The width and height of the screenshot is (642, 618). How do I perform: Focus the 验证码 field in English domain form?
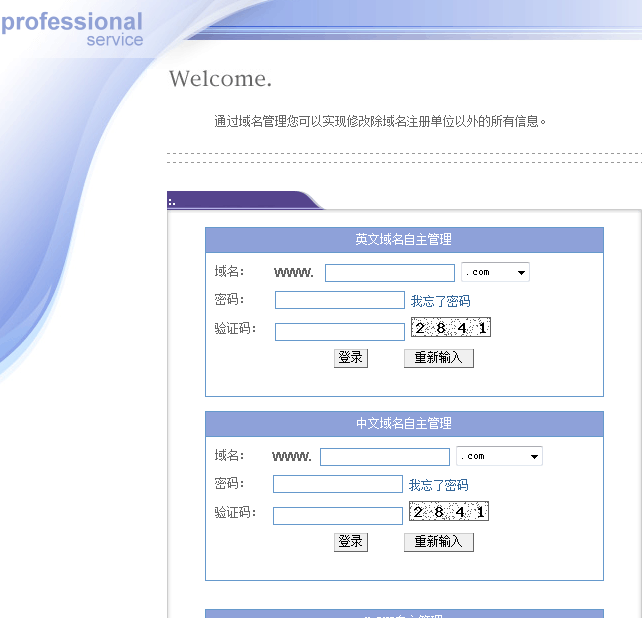pyautogui.click(x=339, y=332)
